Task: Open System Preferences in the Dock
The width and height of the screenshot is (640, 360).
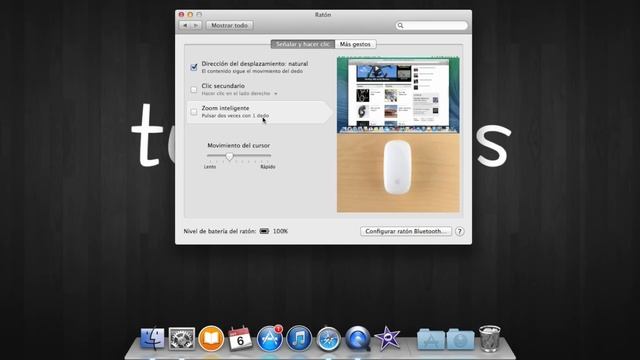Action: point(182,338)
